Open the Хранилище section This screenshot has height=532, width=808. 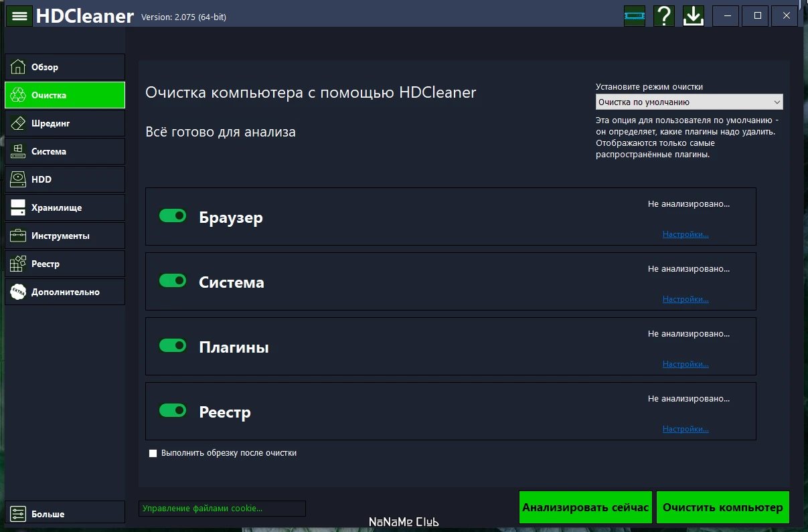click(x=65, y=207)
